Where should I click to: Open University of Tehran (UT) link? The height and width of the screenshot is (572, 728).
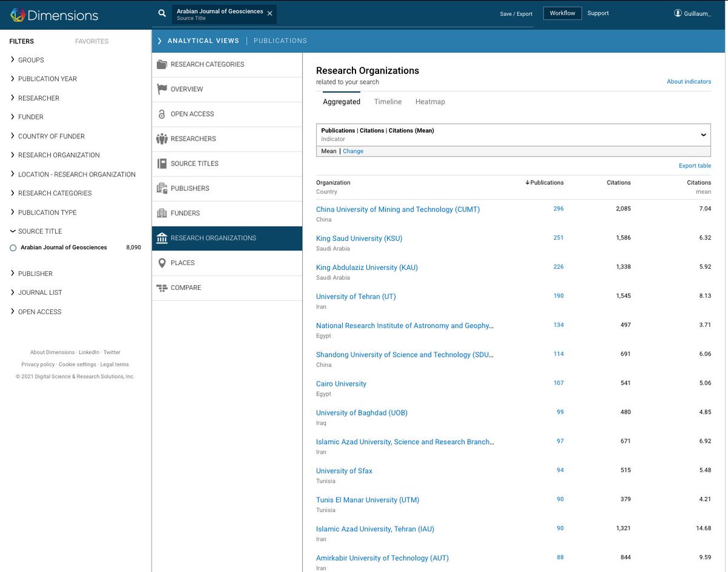pyautogui.click(x=356, y=297)
